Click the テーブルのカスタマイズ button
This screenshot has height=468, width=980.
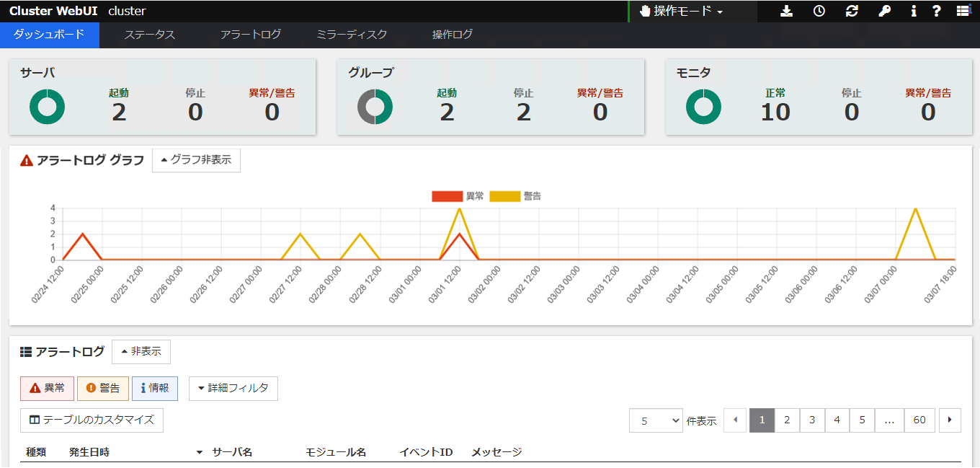pos(91,420)
